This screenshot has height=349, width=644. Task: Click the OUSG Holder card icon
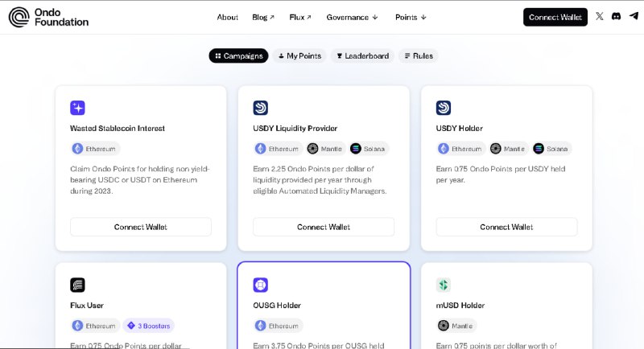tap(260, 285)
